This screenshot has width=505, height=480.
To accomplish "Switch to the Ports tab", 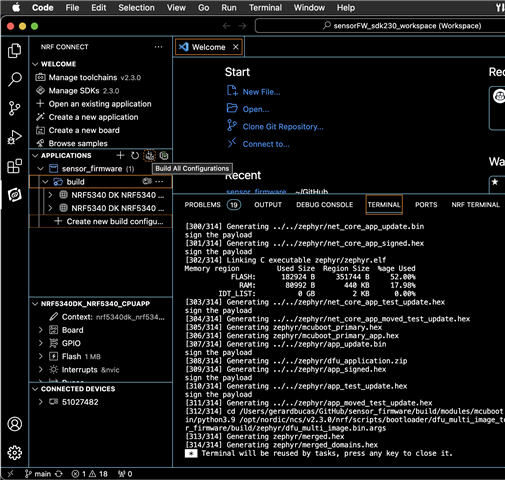I will point(426,205).
